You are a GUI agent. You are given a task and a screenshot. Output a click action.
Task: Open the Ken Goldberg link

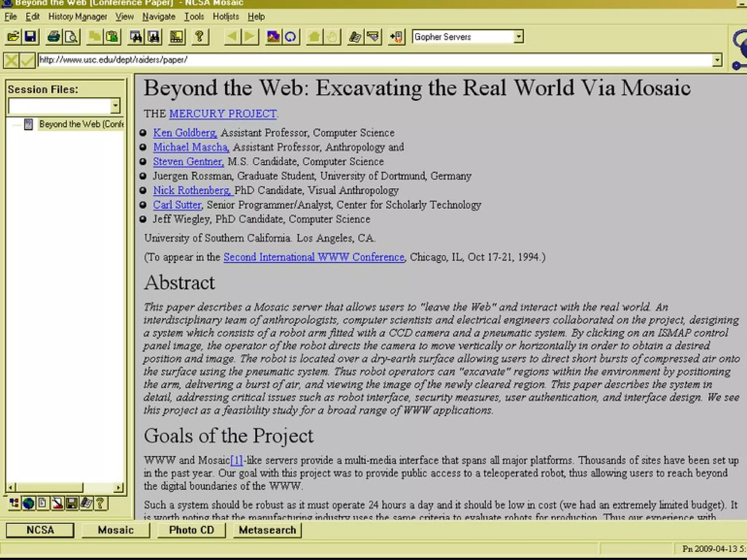[x=185, y=132]
